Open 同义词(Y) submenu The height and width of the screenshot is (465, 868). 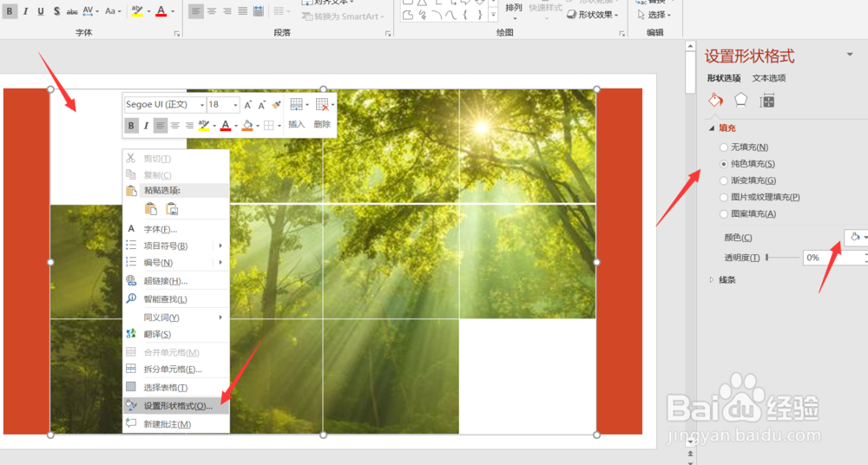click(x=176, y=318)
